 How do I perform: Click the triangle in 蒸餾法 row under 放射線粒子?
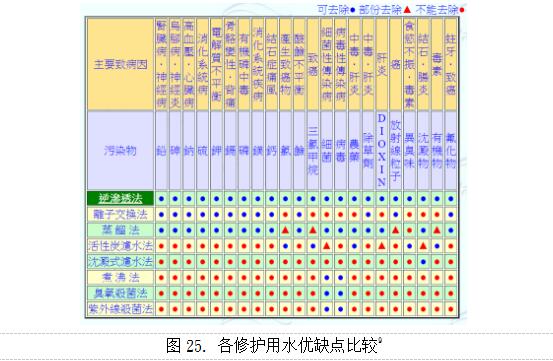point(395,230)
